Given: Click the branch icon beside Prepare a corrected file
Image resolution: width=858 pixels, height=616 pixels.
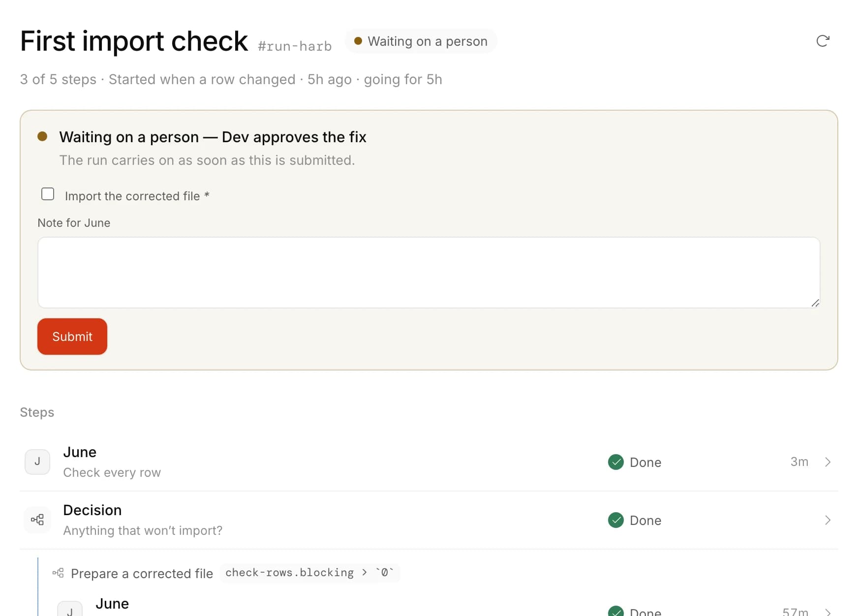Looking at the screenshot, I should coord(58,573).
